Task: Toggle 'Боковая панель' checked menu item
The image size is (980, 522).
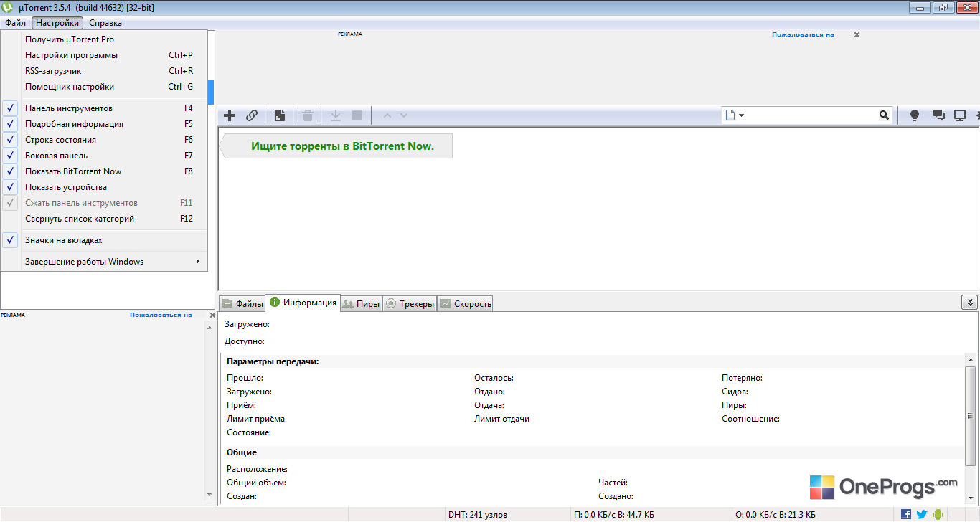Action: [x=104, y=156]
